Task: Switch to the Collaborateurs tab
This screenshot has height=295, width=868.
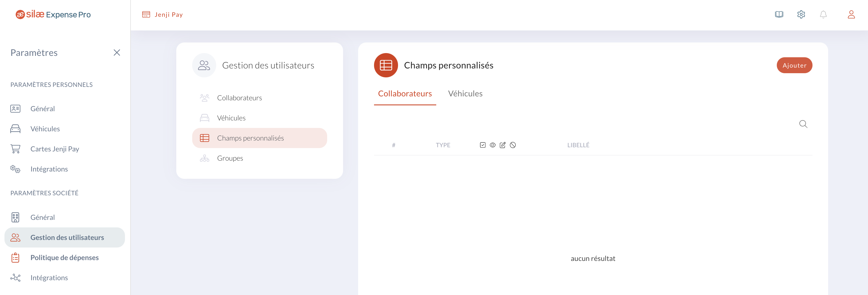Action: (x=405, y=94)
